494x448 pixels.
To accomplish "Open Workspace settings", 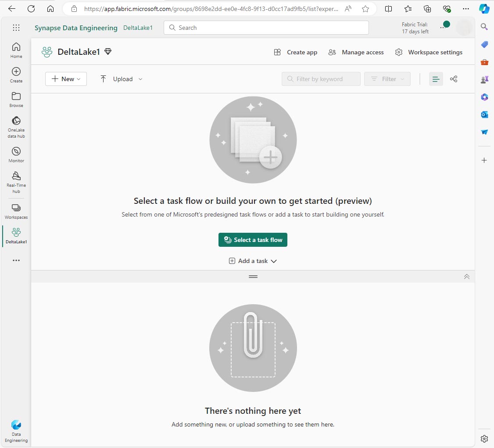I will coord(429,52).
